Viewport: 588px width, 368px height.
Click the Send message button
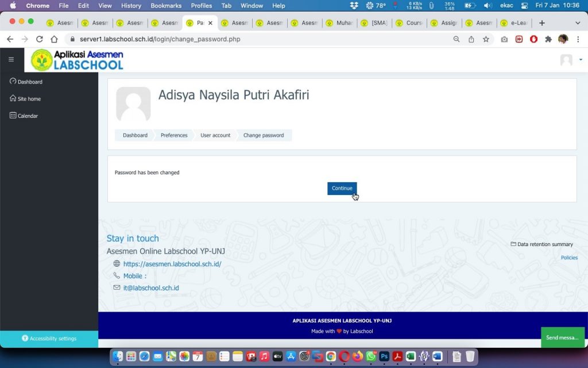tap(563, 337)
